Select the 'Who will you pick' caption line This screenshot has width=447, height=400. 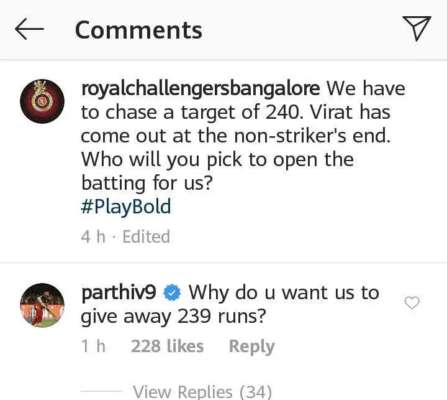point(218,160)
